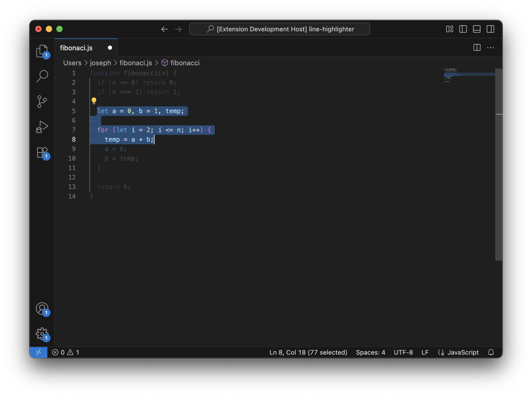Click the fibonacci symbol cube icon in breadcrumb

point(165,63)
